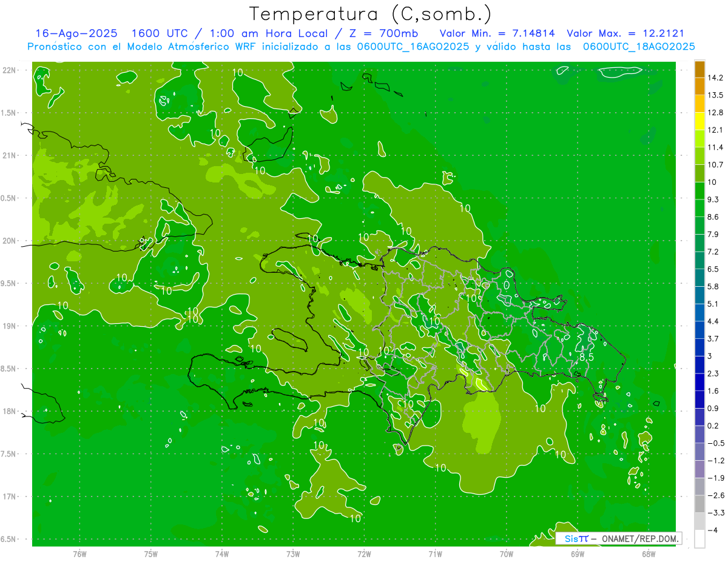Click the 17N latitude label
The height and width of the screenshot is (562, 728).
coord(10,497)
